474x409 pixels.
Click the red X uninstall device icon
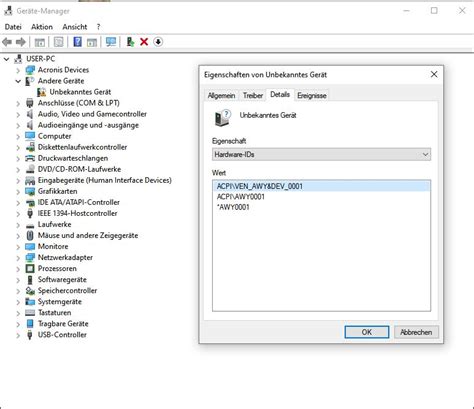click(144, 42)
